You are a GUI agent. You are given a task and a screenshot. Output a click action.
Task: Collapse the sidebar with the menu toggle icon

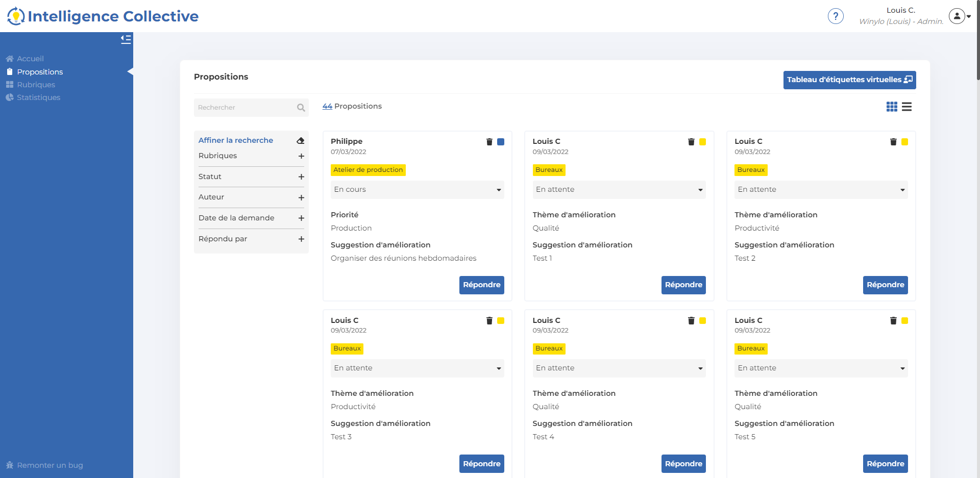(126, 39)
